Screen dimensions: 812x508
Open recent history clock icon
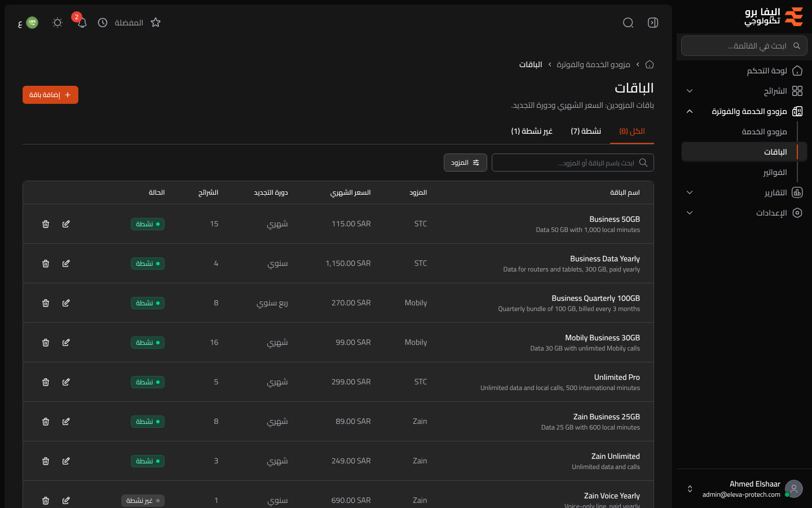coord(103,23)
